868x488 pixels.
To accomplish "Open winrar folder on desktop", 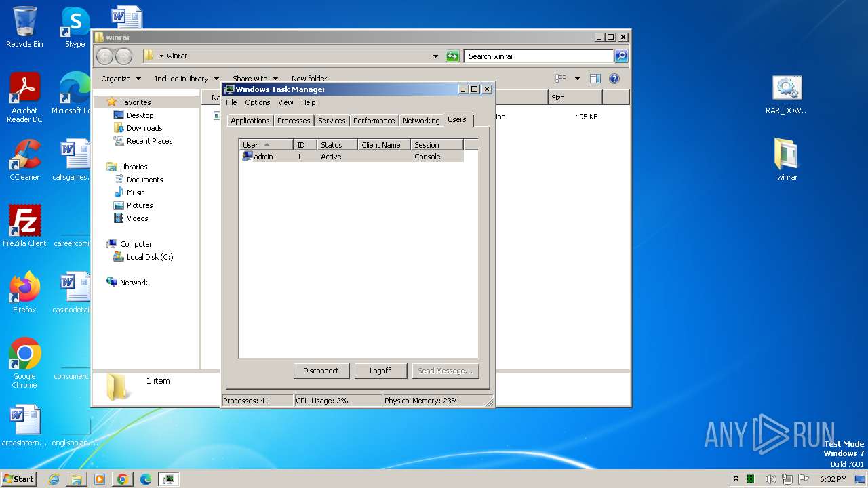I will (787, 160).
